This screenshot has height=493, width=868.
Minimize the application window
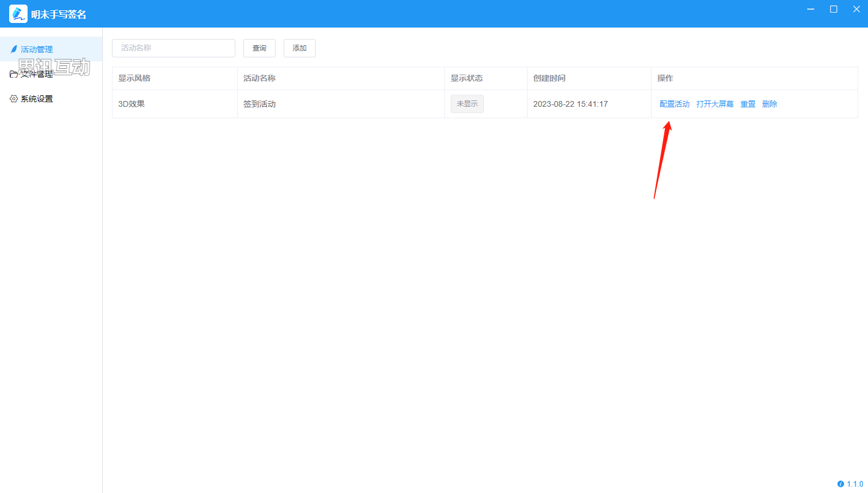point(811,9)
